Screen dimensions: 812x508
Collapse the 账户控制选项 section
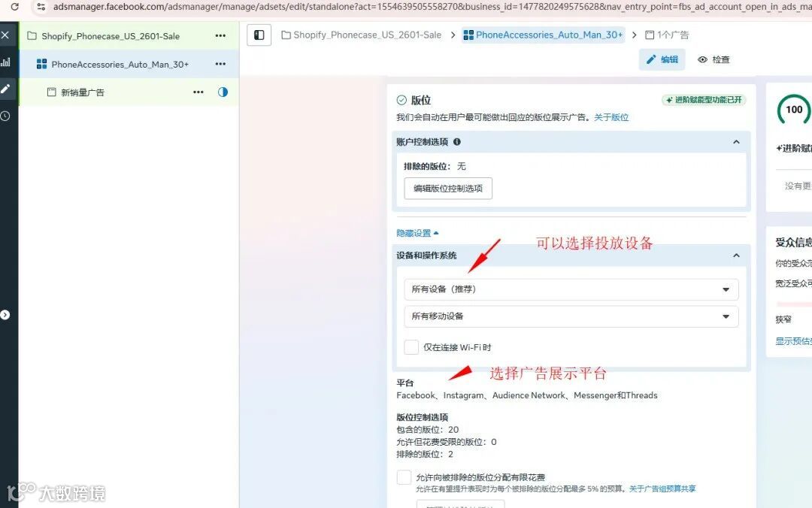pos(736,142)
